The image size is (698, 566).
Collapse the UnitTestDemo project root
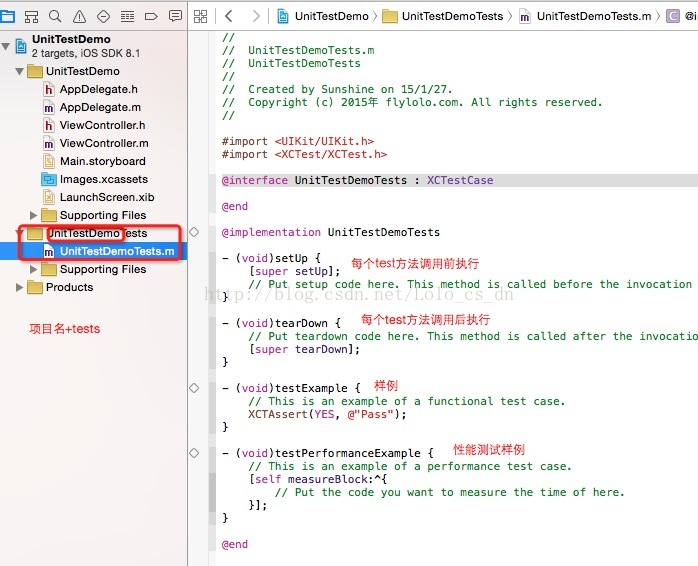(7, 46)
